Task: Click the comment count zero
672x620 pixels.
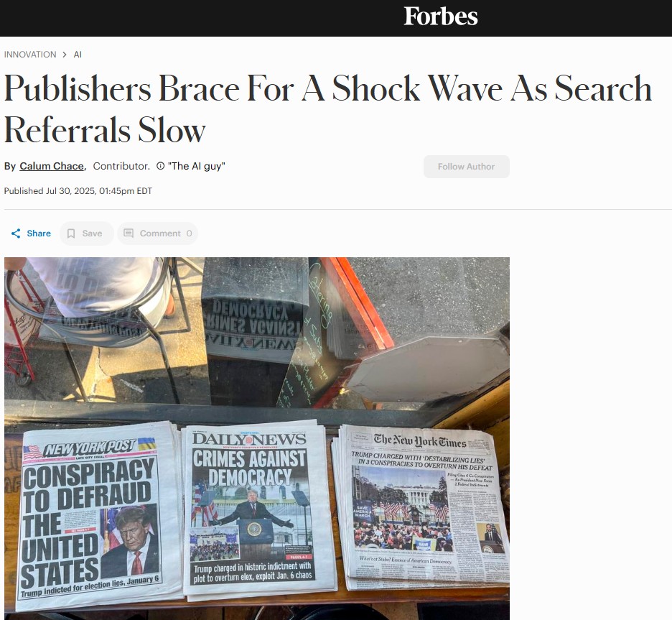Action: click(x=189, y=233)
